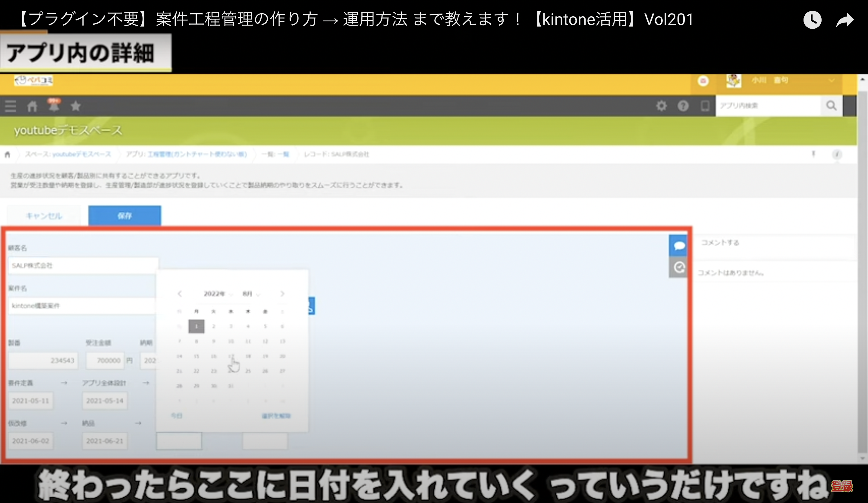868x503 pixels.
Task: Open settings gear icon in toolbar
Action: 661,106
